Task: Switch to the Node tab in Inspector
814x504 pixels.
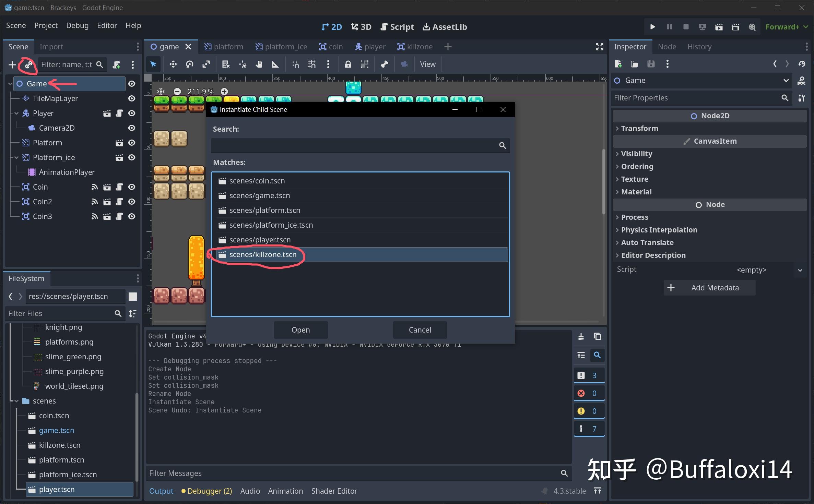Action: pos(666,47)
